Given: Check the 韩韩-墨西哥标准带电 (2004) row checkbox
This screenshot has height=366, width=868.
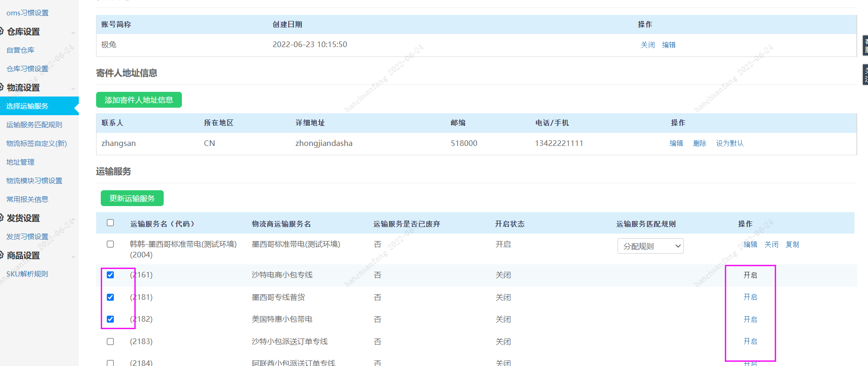Looking at the screenshot, I should (x=111, y=244).
